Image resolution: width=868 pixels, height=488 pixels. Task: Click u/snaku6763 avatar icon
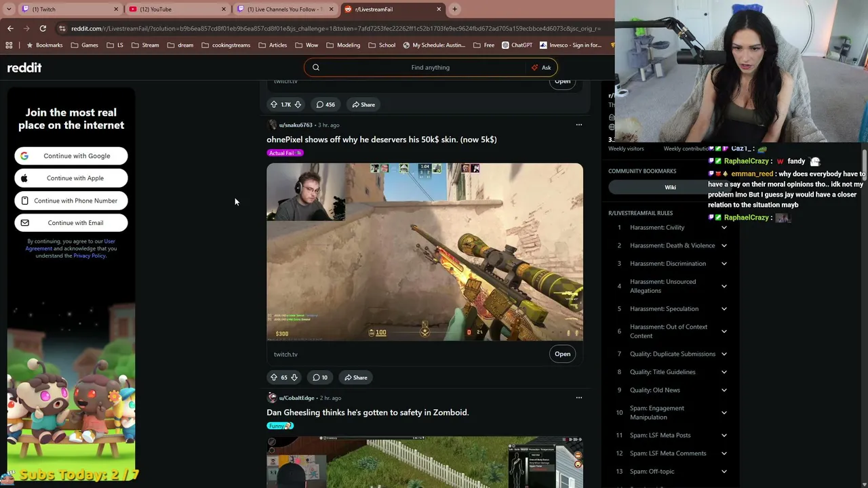[272, 125]
